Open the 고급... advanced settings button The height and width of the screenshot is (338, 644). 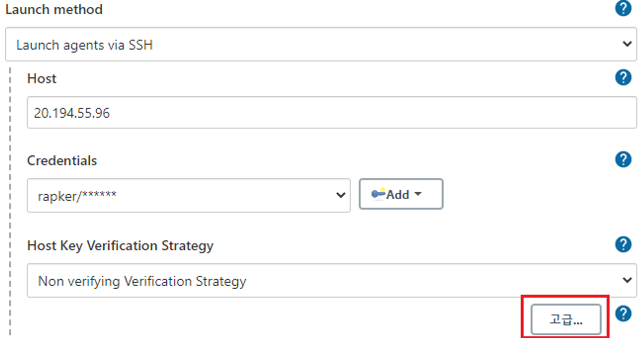pyautogui.click(x=566, y=320)
